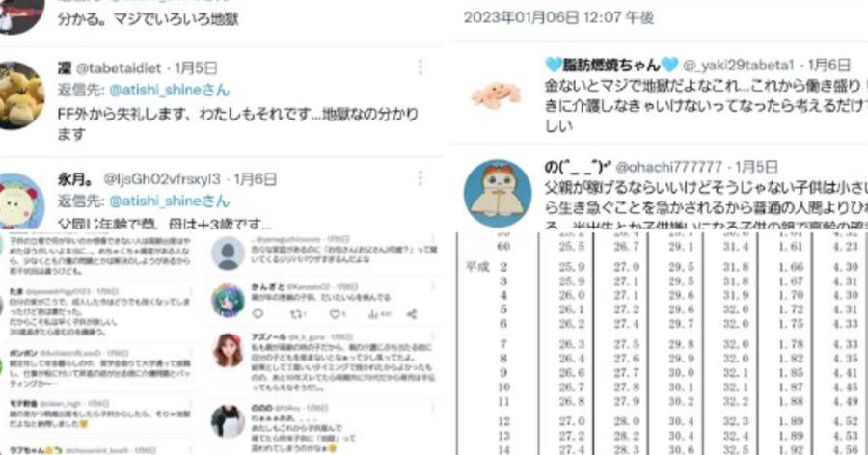Open the @_yaki29tabeta1 profile handle
The width and height of the screenshot is (868, 455).
click(x=739, y=65)
